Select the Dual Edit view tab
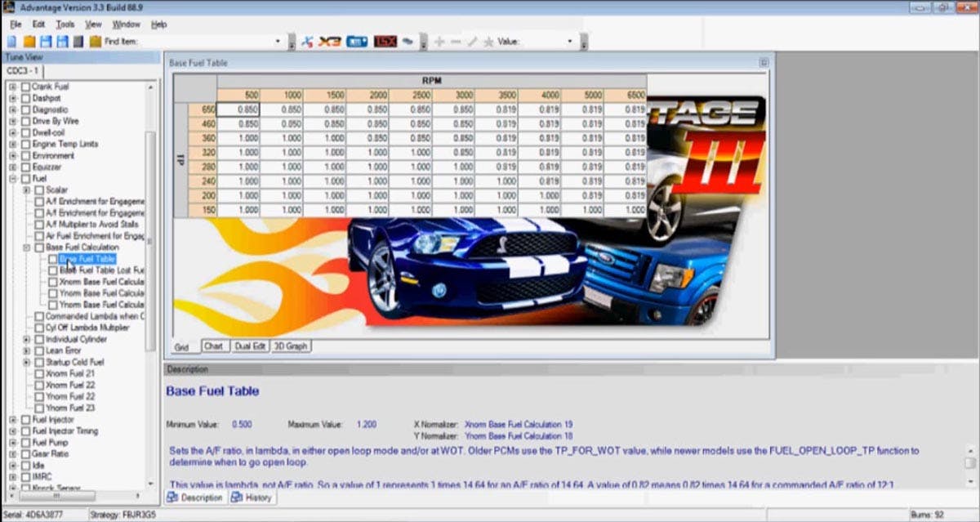This screenshot has width=980, height=522. (249, 346)
